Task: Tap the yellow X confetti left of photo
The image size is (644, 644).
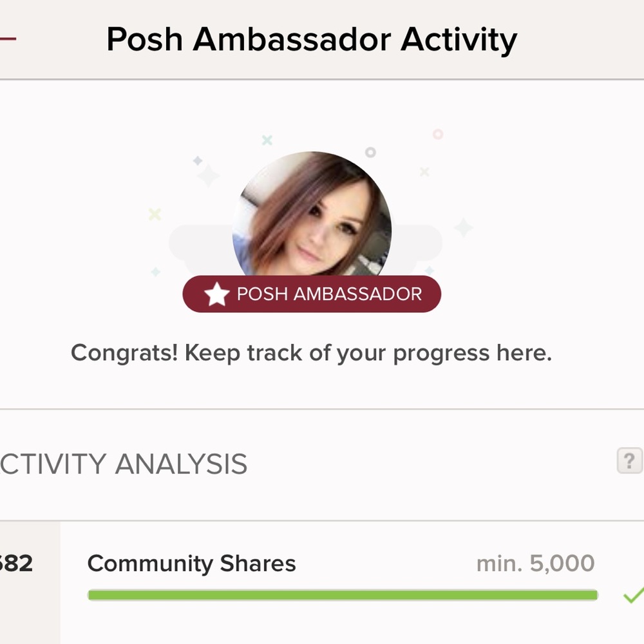Action: tap(155, 214)
